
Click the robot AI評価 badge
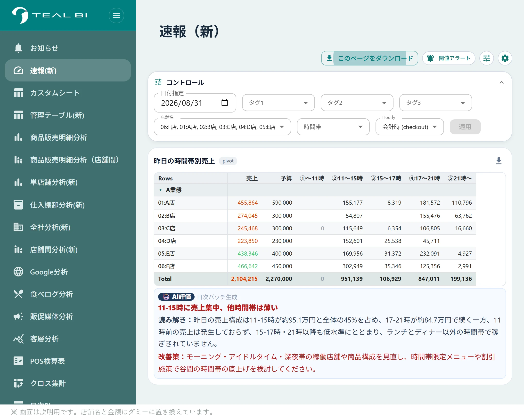pyautogui.click(x=176, y=297)
